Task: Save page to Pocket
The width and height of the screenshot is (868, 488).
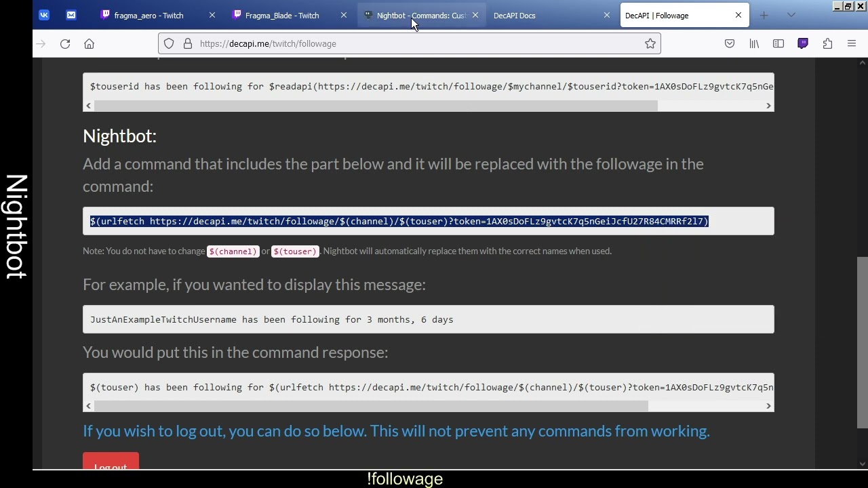Action: pos(730,43)
